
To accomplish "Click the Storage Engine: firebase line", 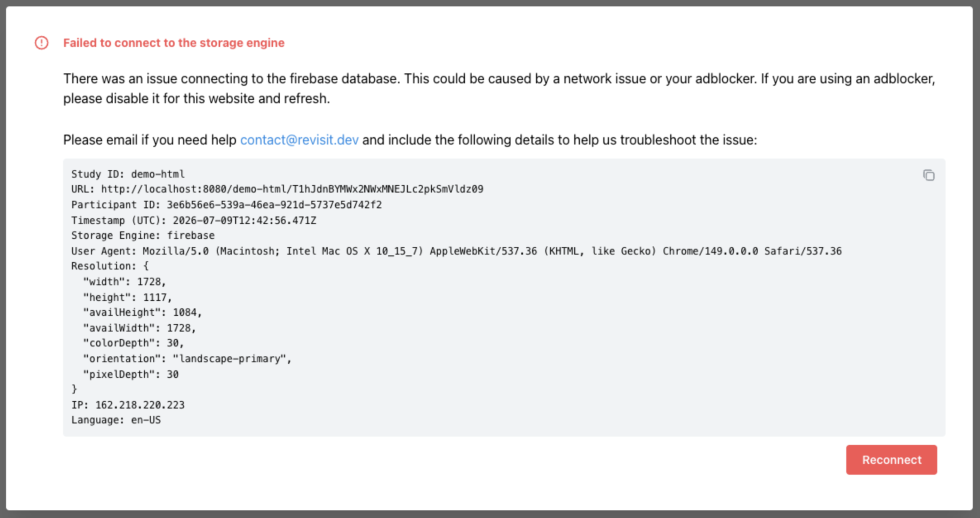I will click(143, 235).
